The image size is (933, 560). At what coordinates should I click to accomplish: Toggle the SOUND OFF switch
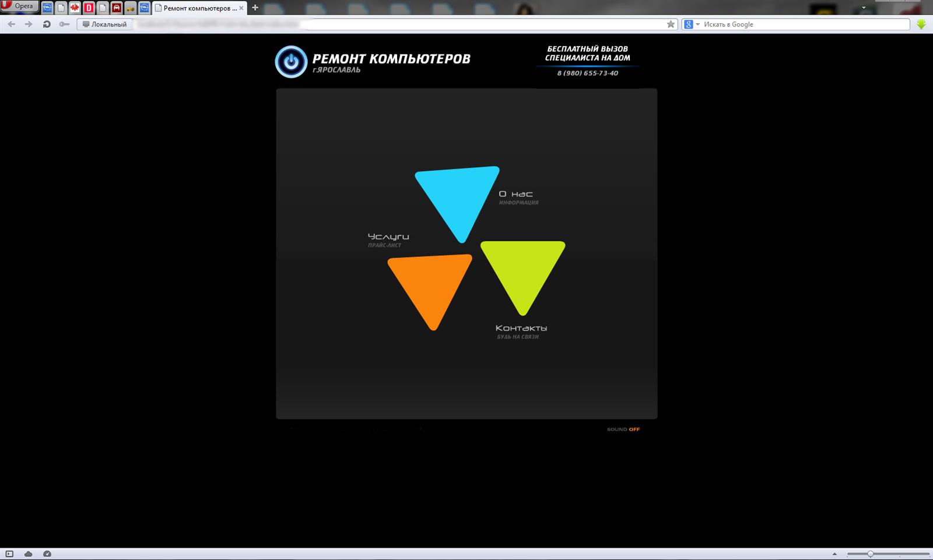[x=623, y=429]
